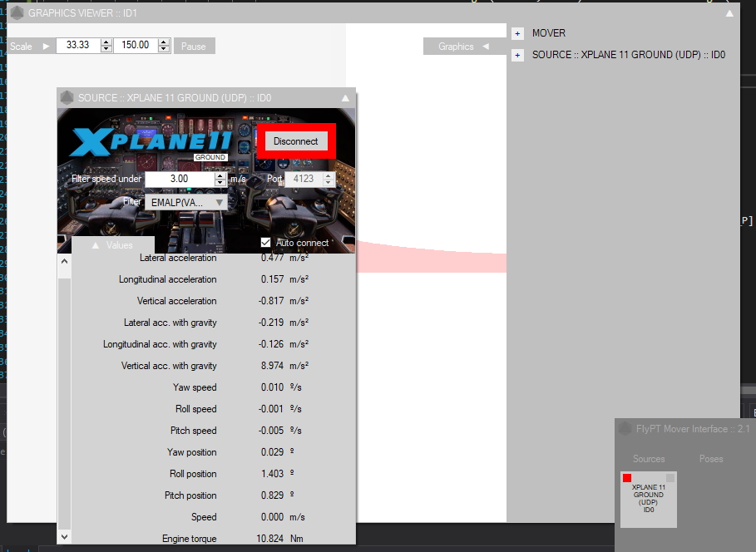Click the Lateral acc. with gravity label
756x552 pixels.
pos(170,323)
